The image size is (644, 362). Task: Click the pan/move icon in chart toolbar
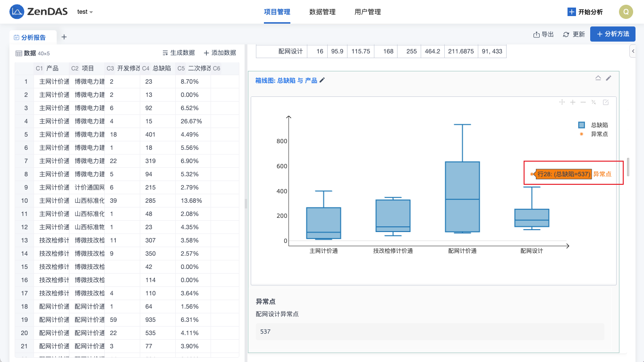562,102
